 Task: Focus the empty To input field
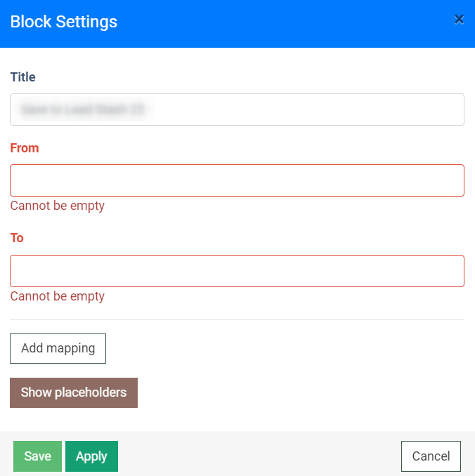237,271
